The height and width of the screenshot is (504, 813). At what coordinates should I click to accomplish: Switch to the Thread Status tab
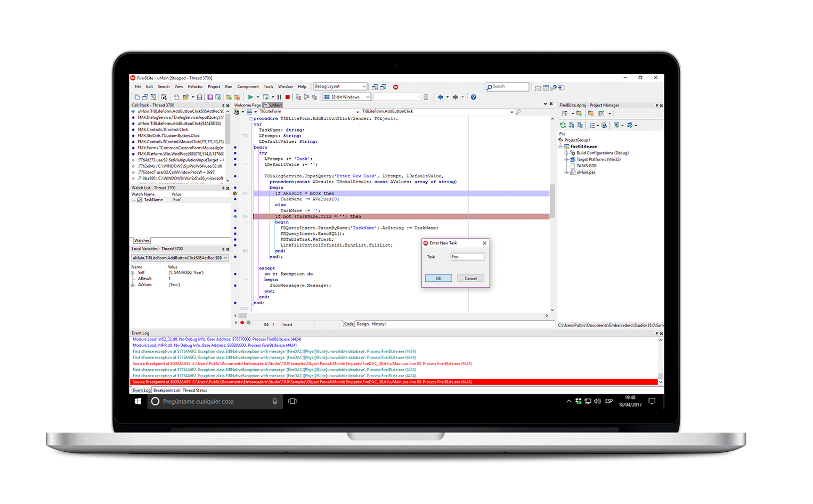tap(195, 391)
